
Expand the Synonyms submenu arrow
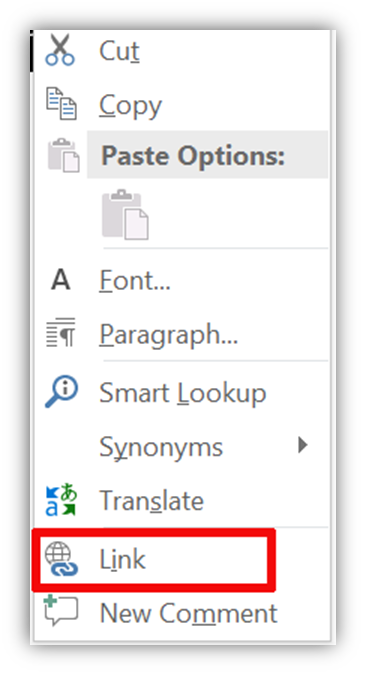click(303, 445)
